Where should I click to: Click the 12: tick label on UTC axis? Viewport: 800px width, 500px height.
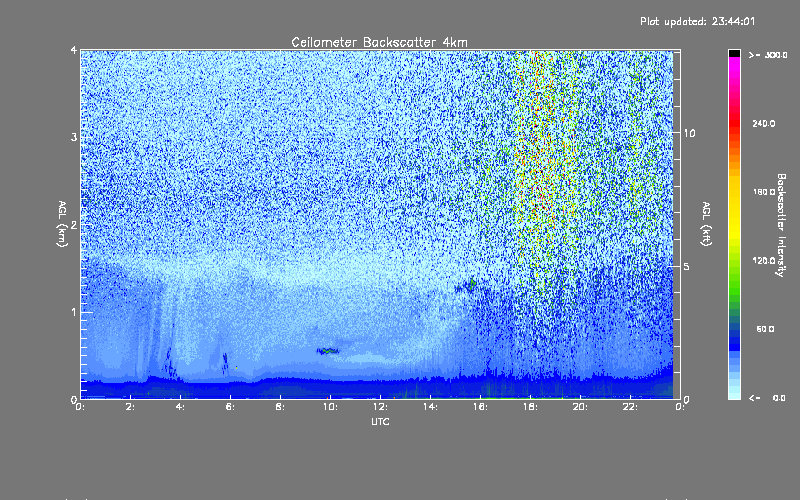[380, 407]
